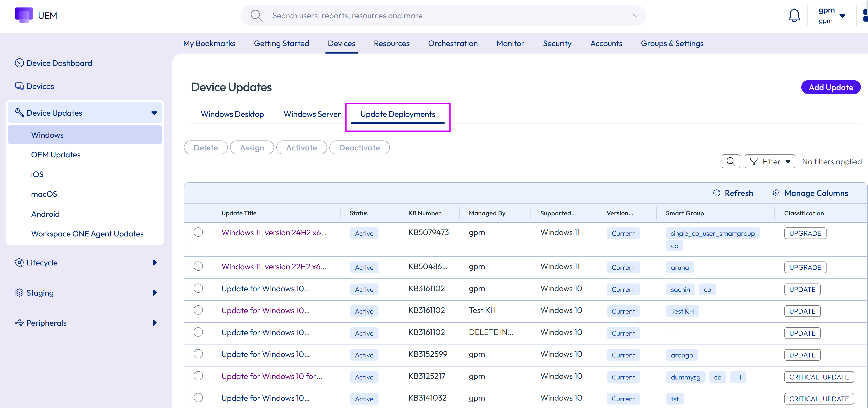This screenshot has width=868, height=408.
Task: Open the Orchestration menu
Action: (x=453, y=44)
